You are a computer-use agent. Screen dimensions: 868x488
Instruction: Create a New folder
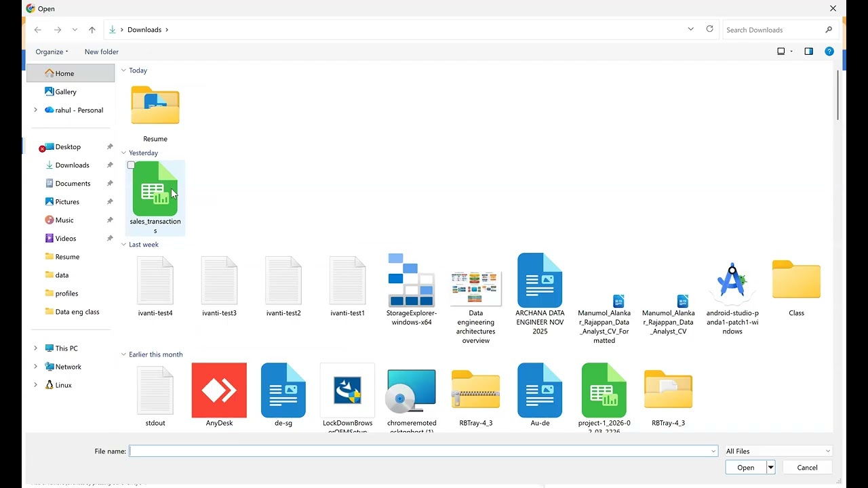click(102, 52)
